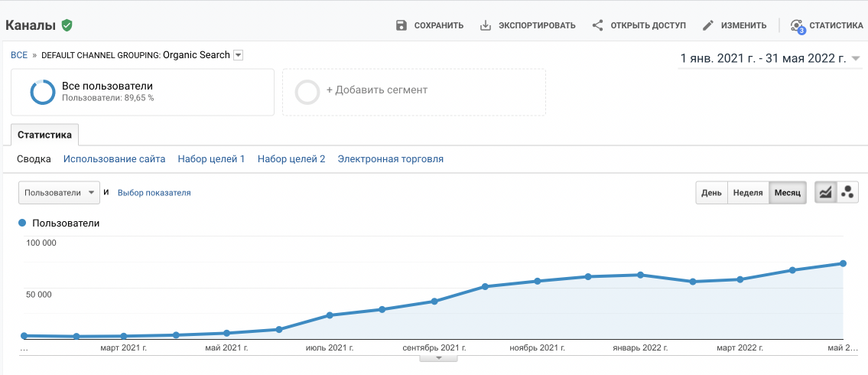Click the Каналы report title
This screenshot has height=375, width=868.
click(31, 25)
